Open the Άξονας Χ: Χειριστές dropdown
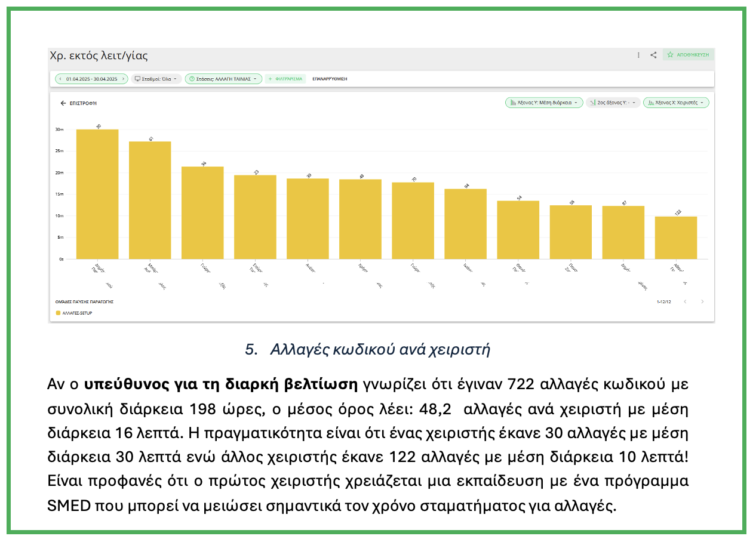 click(x=676, y=103)
